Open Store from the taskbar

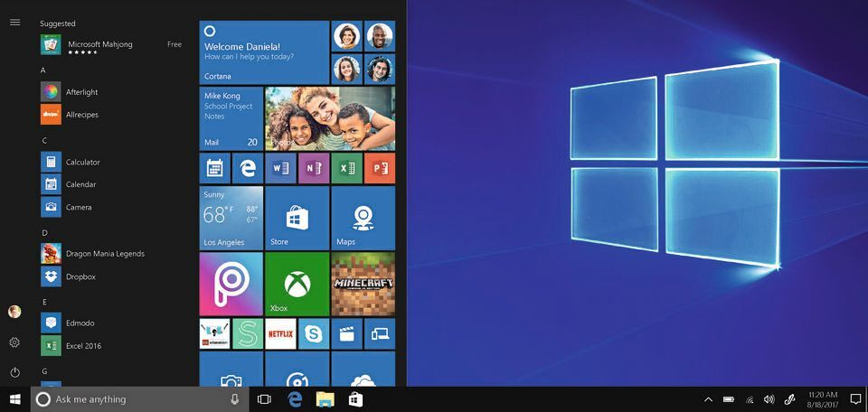point(355,399)
